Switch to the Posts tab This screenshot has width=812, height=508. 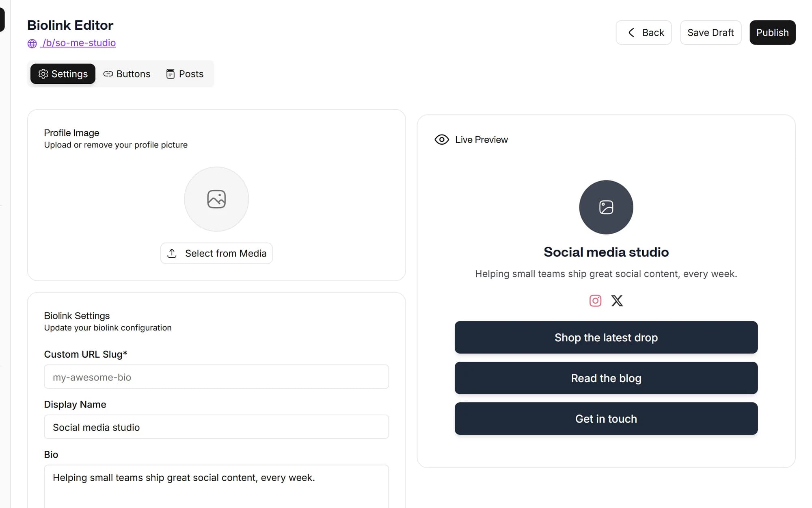[x=185, y=74]
